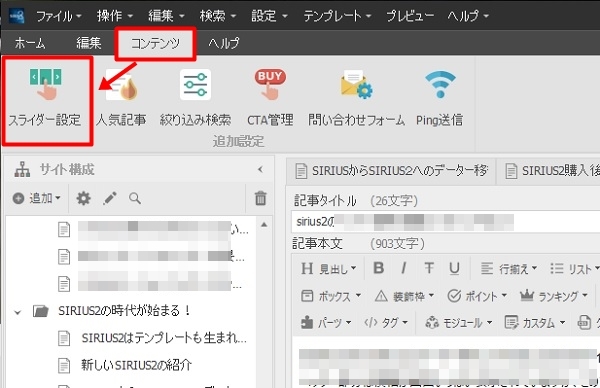Open the ファイル menu
This screenshot has width=600, height=388.
coord(59,16)
